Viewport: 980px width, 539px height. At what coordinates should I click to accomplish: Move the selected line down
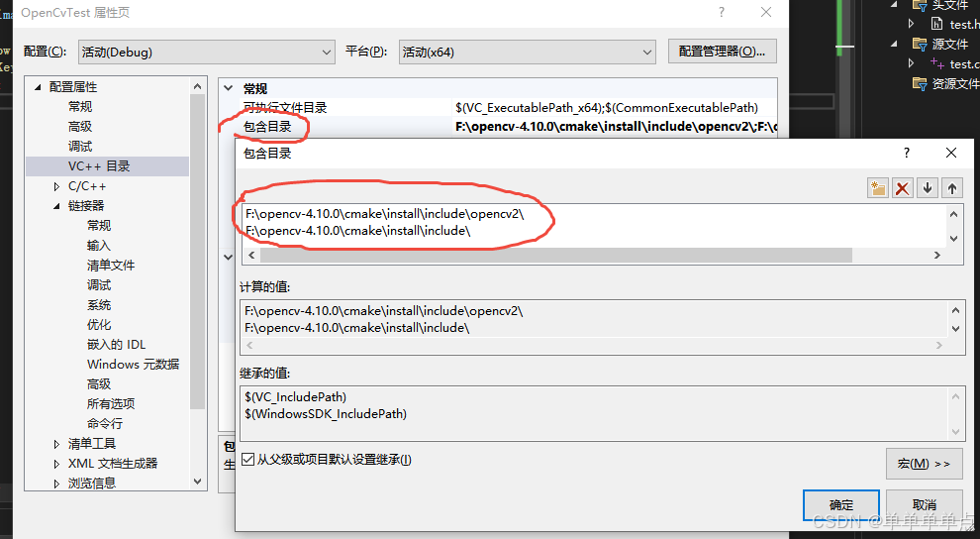[x=928, y=188]
